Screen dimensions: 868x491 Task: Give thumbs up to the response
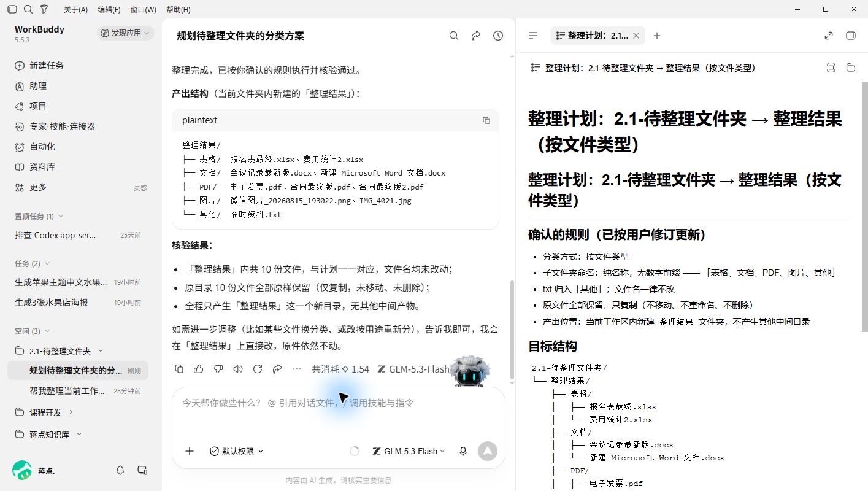(199, 369)
